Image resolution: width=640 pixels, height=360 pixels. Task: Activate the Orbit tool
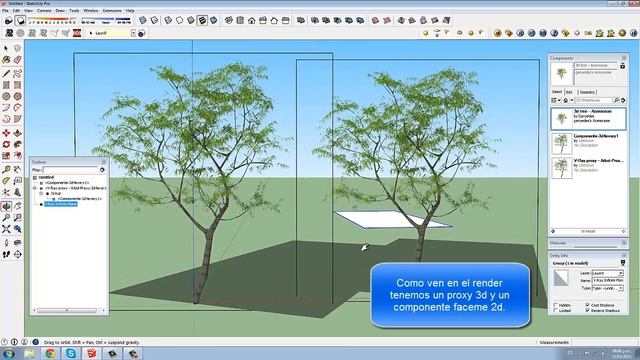pos(6,206)
